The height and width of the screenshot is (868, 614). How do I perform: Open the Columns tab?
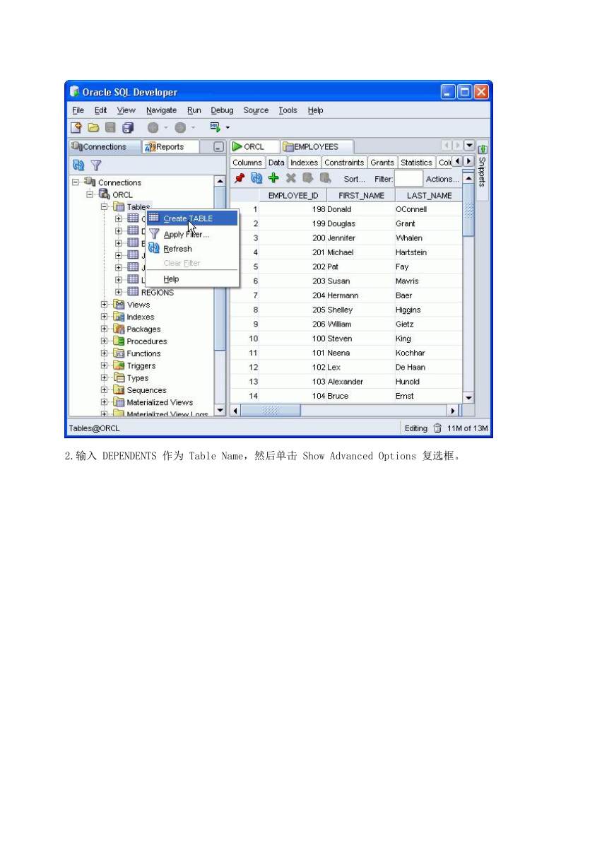click(247, 163)
